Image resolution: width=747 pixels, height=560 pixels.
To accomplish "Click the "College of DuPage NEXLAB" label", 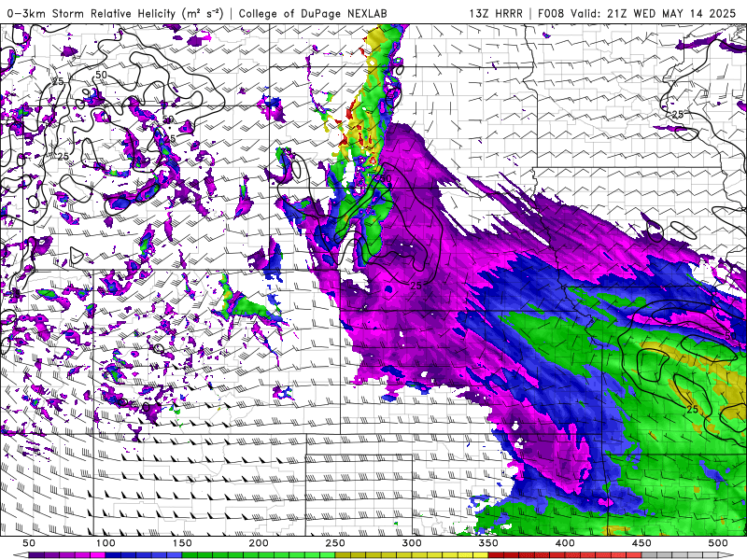I will (x=313, y=13).
